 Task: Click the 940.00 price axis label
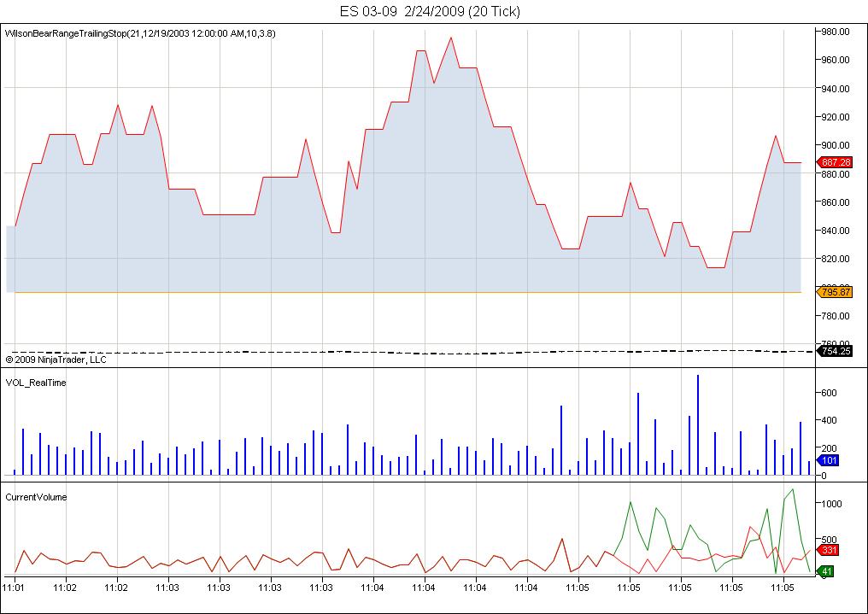pos(836,89)
